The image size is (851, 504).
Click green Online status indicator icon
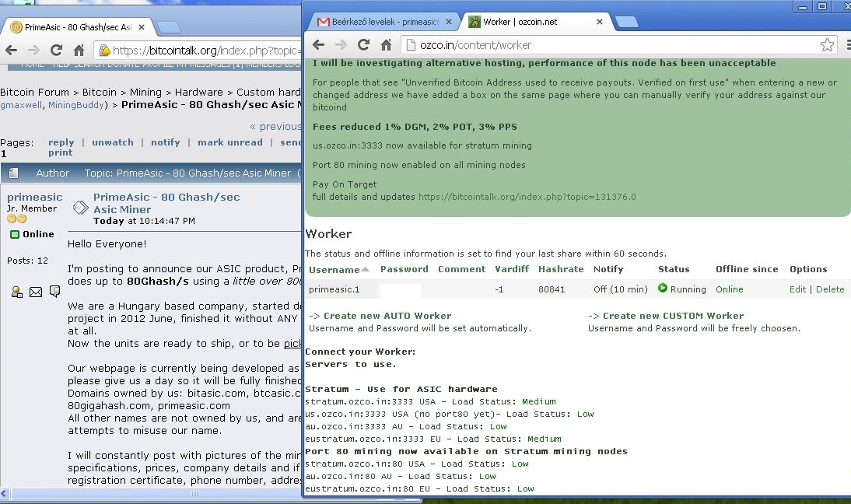[16, 234]
